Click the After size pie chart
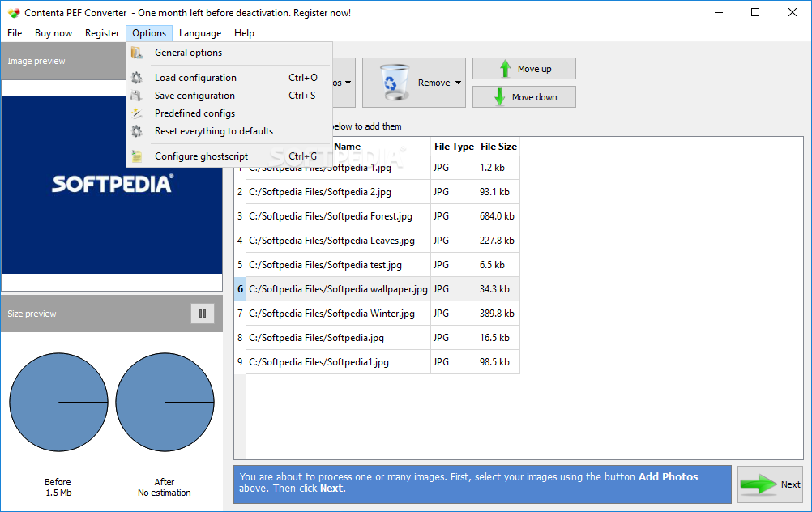The height and width of the screenshot is (512, 812). pos(165,403)
